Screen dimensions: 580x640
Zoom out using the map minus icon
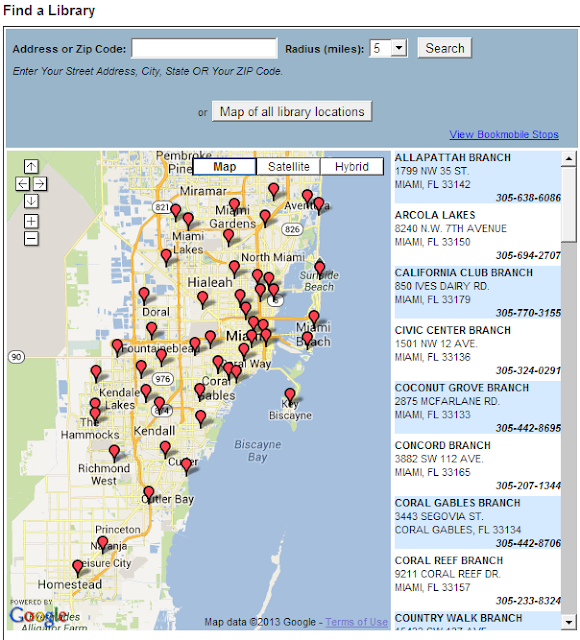31,238
